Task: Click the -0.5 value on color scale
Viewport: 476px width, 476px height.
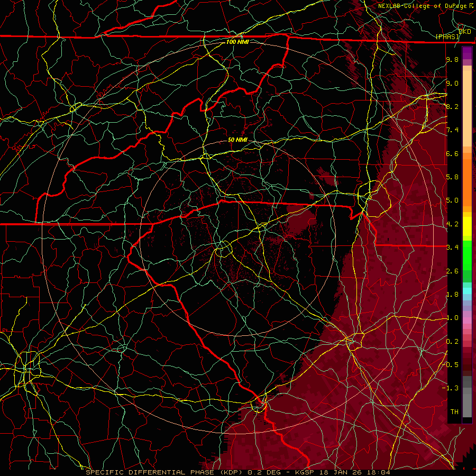Action: pyautogui.click(x=451, y=365)
